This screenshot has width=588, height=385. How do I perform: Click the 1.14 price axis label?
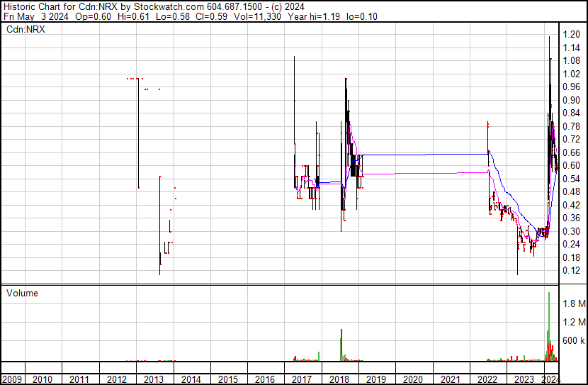coord(572,48)
